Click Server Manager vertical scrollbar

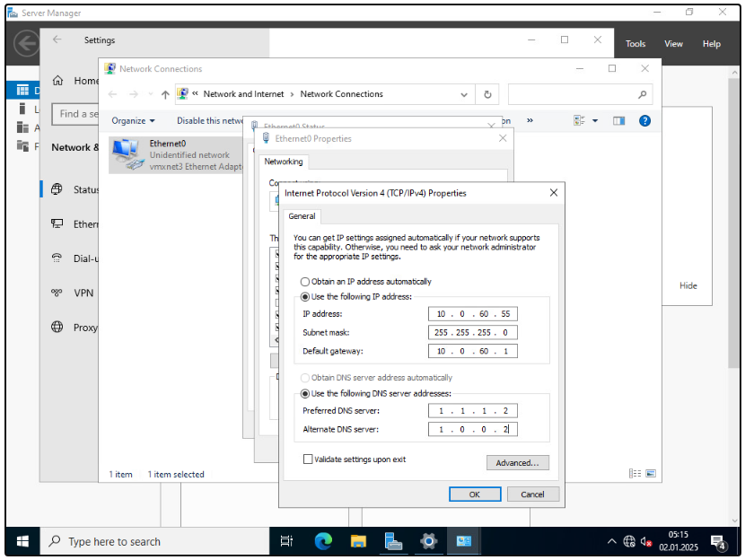click(x=733, y=223)
